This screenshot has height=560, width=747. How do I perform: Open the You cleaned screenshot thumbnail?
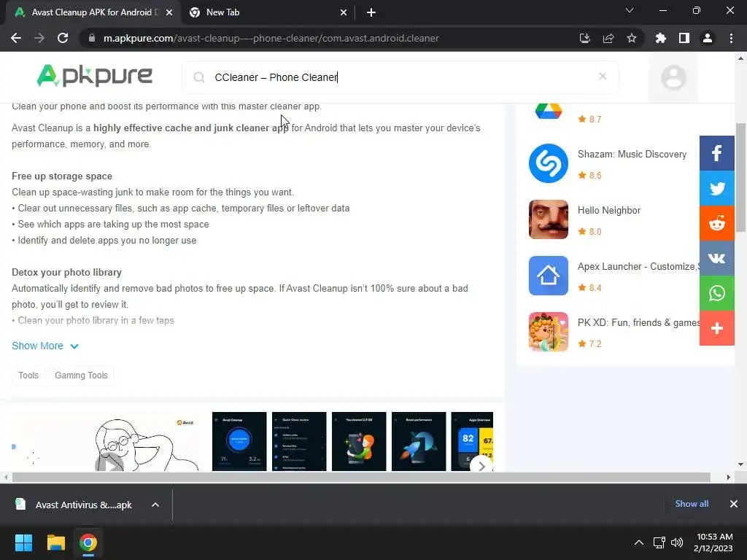click(x=359, y=441)
